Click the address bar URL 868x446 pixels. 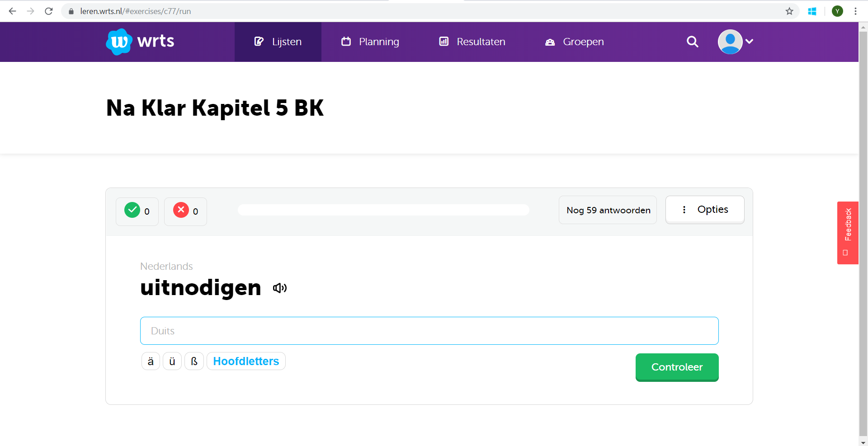coord(136,11)
